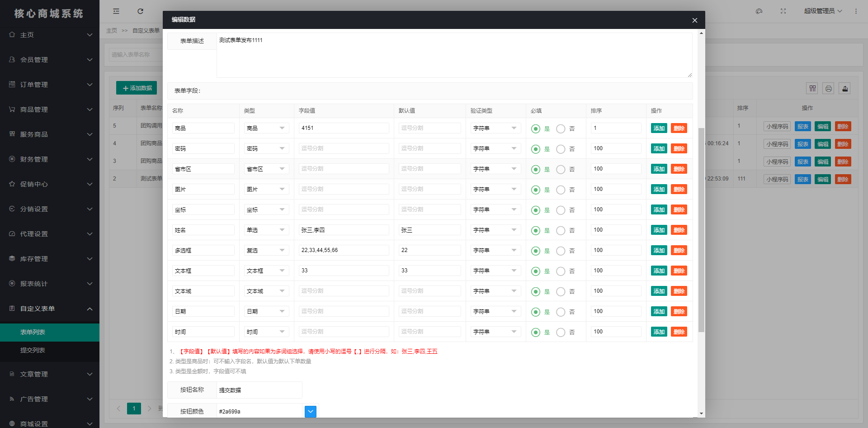The image size is (868, 428).
Task: Select 是 for the 时间 field required
Action: click(x=541, y=332)
